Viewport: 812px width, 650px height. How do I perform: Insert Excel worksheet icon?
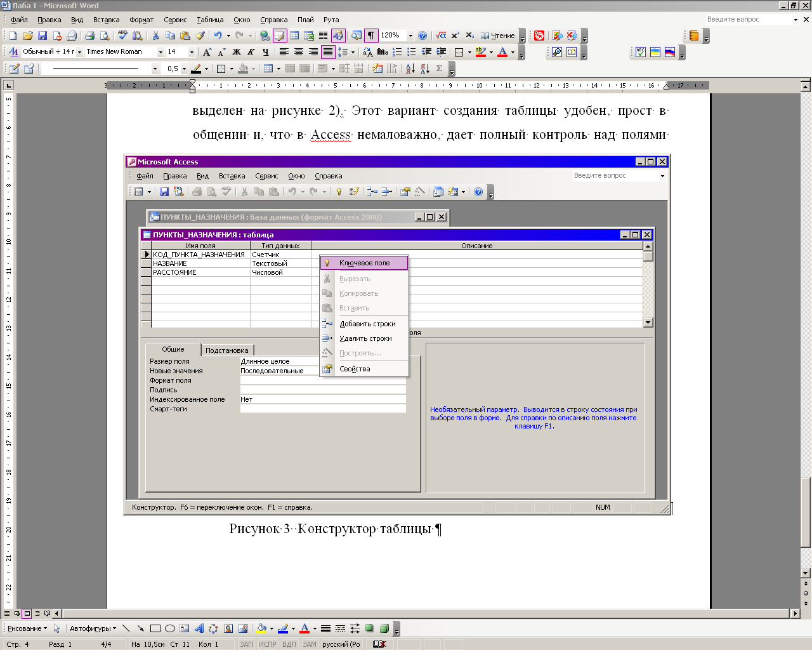click(x=309, y=36)
